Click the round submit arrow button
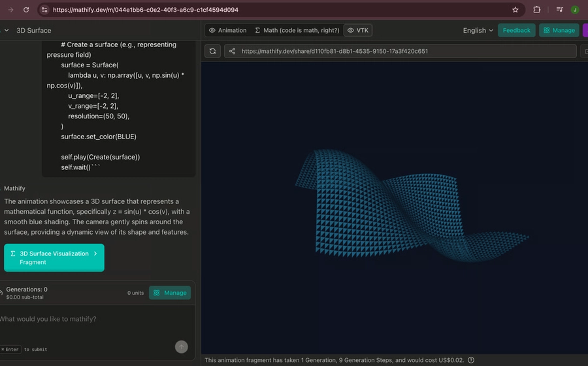The width and height of the screenshot is (588, 366). coord(182,347)
